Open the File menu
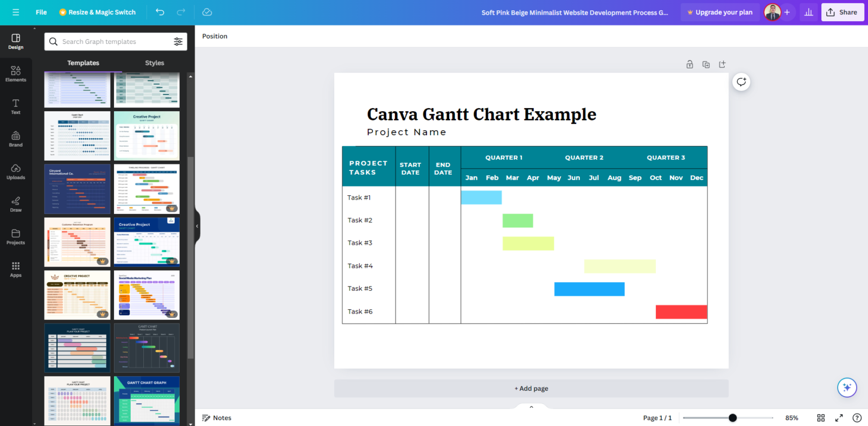This screenshot has height=426, width=868. coord(41,12)
